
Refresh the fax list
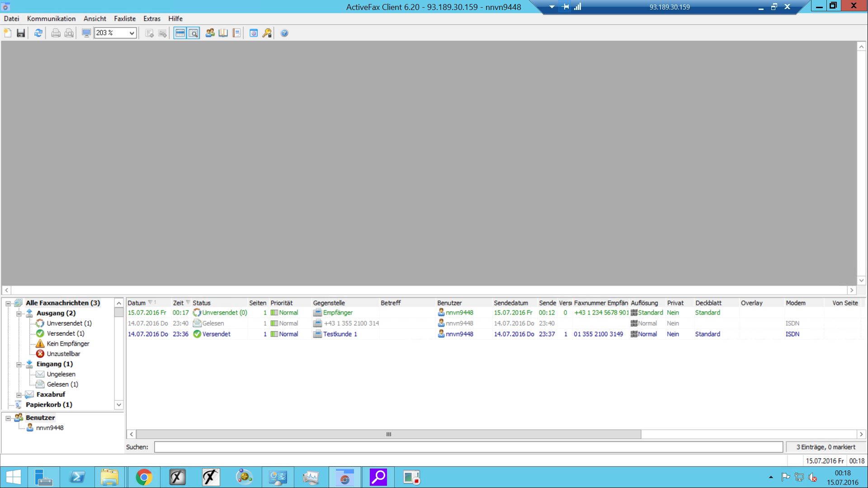[38, 33]
